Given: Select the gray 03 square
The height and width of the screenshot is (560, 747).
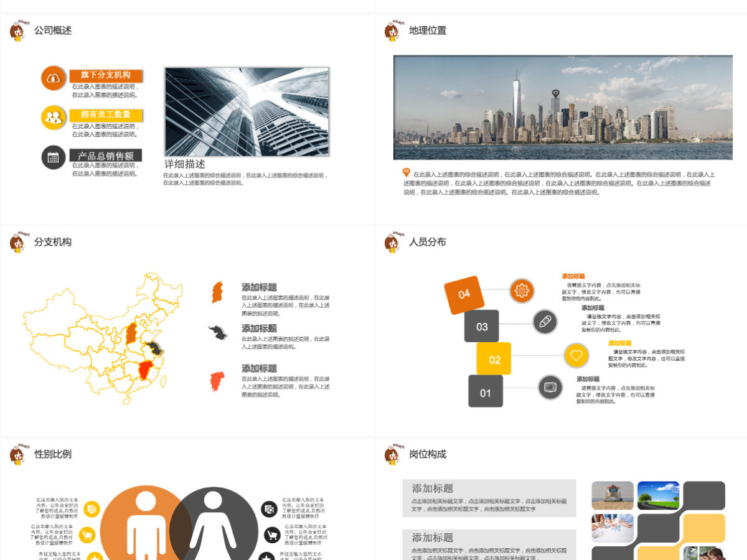Looking at the screenshot, I should coord(482,326).
